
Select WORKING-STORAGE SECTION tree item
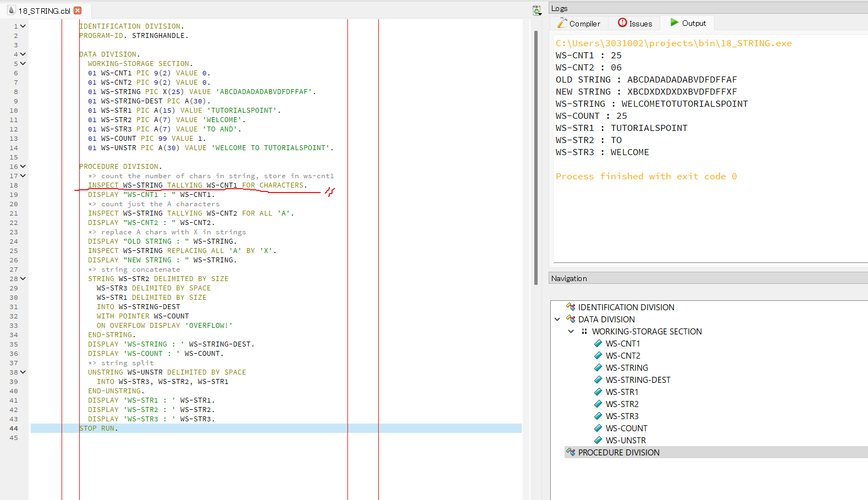point(646,332)
